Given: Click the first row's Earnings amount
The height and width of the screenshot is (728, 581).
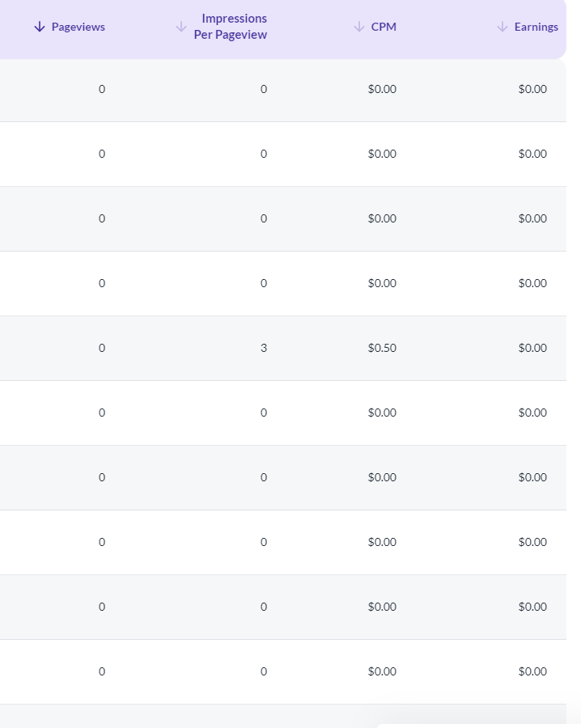Looking at the screenshot, I should click(x=532, y=89).
